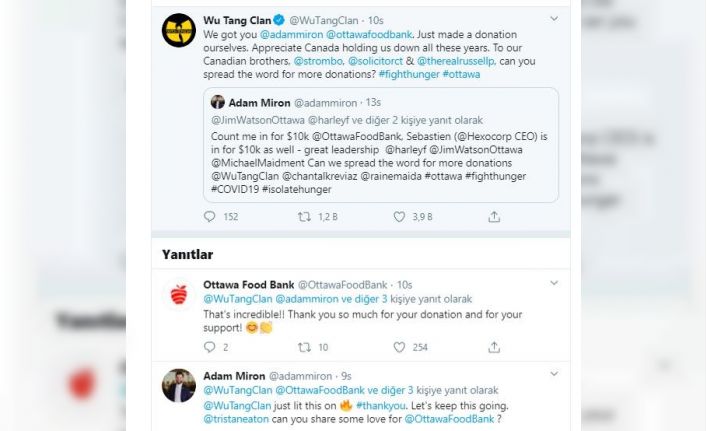Click the Ottawa Food Bank apple avatar
The image size is (706, 431).
tap(179, 295)
